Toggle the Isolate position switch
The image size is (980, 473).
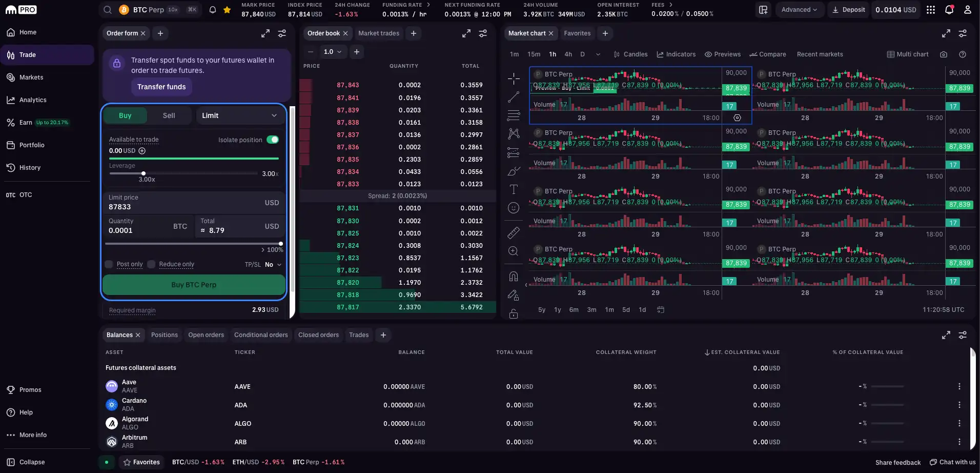[x=272, y=140]
